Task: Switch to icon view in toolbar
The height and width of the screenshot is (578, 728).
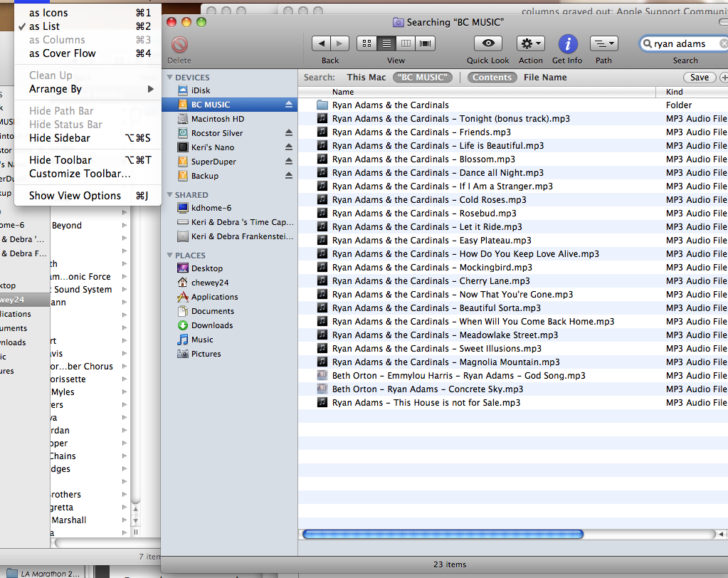Action: tap(367, 43)
